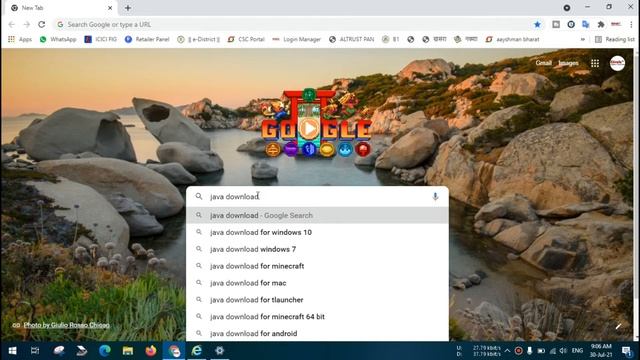Viewport: 640px width, 360px height.
Task: Switch to Chrome on the taskbar
Action: 174,351
